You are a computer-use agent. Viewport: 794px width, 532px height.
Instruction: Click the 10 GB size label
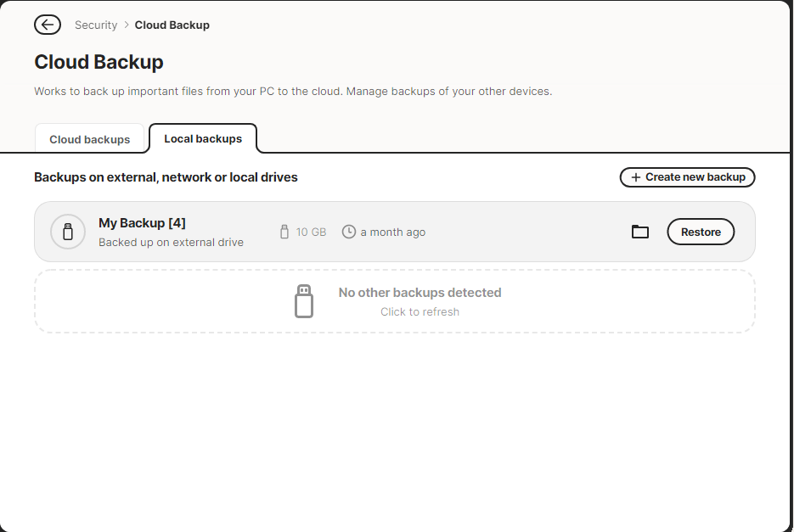tap(311, 232)
